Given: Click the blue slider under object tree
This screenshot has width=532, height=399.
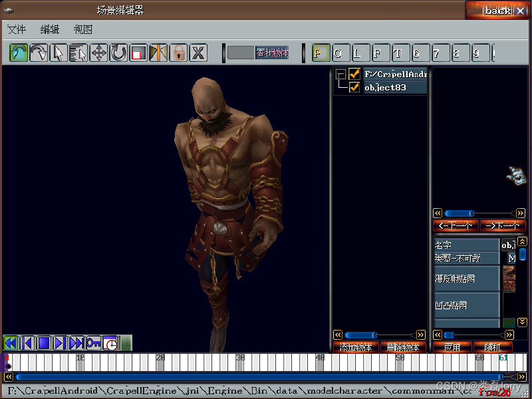Looking at the screenshot, I should pyautogui.click(x=361, y=335).
